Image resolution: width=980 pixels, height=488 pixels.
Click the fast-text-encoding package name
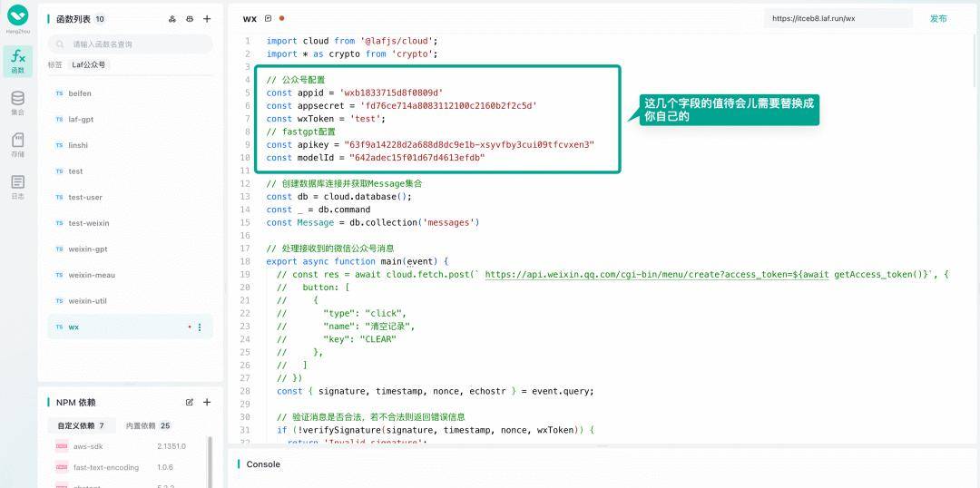[105, 467]
